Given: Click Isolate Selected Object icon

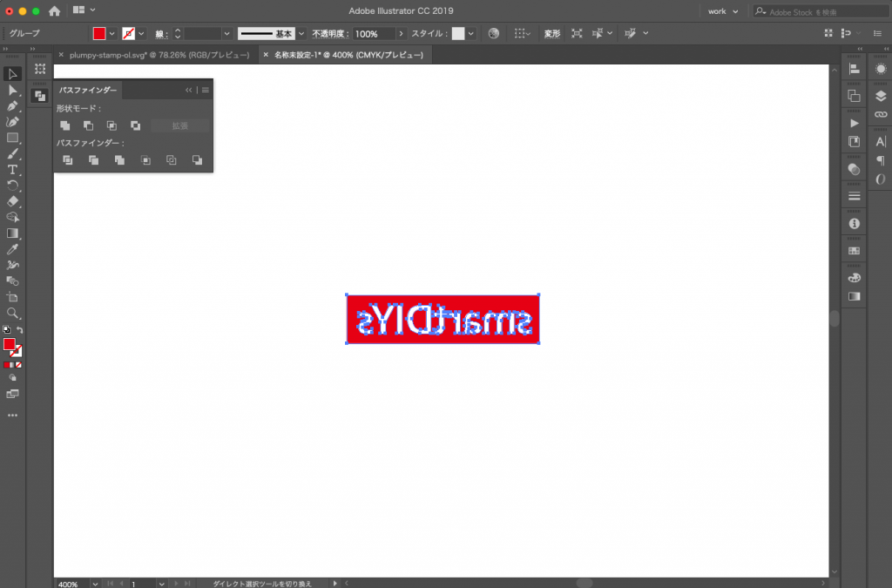Looking at the screenshot, I should point(577,34).
